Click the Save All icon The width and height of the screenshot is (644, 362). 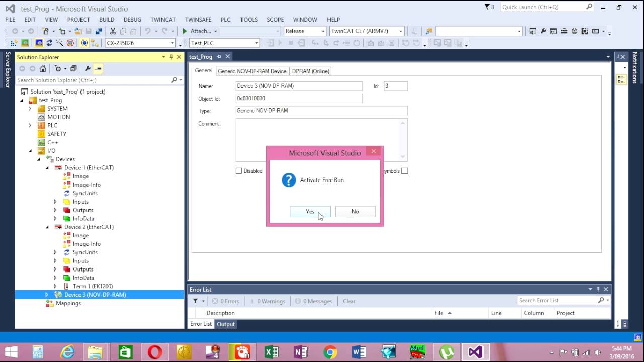[99, 31]
